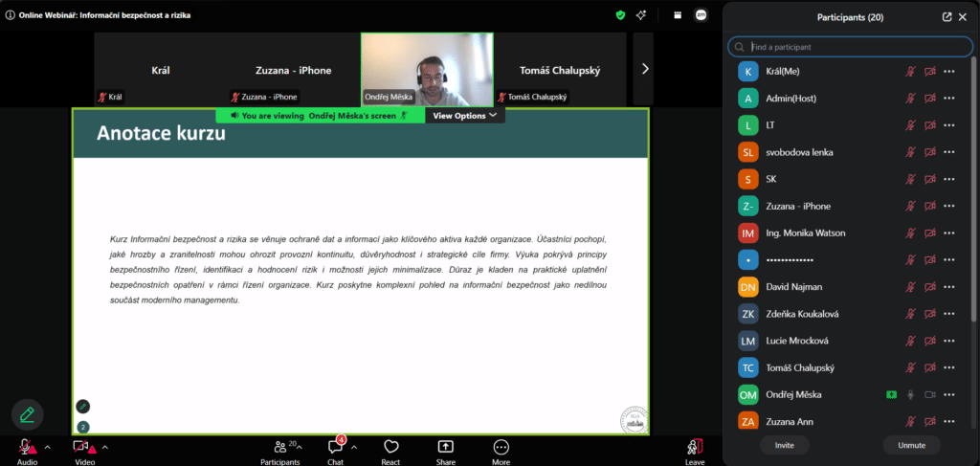Screen dimensions: 980x466
Task: Expand the chat options caret
Action: [x=354, y=447]
